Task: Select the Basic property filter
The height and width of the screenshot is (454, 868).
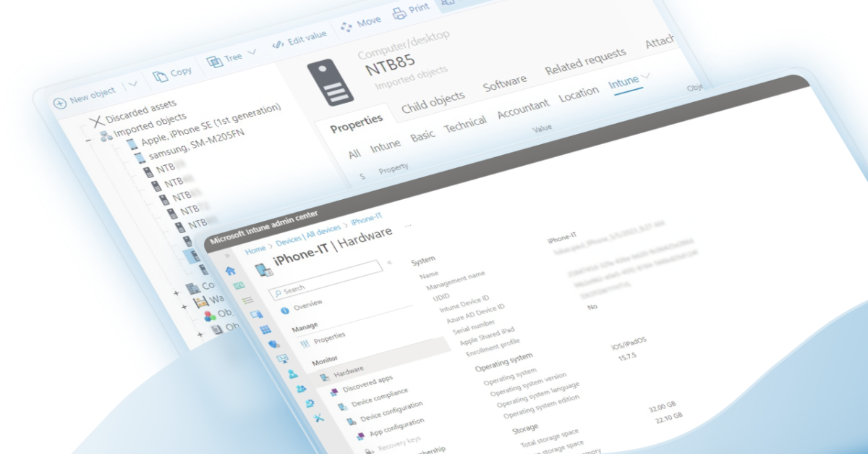Action: point(423,135)
